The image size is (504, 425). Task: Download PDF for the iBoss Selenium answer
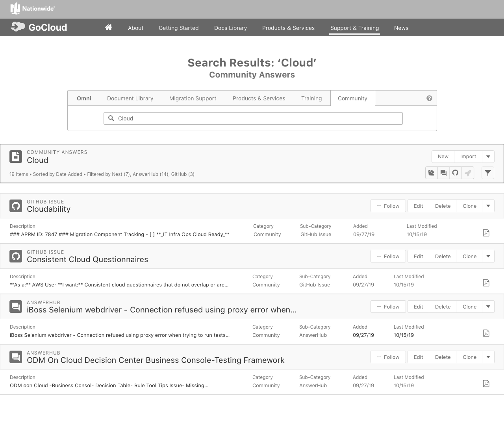coord(486,333)
